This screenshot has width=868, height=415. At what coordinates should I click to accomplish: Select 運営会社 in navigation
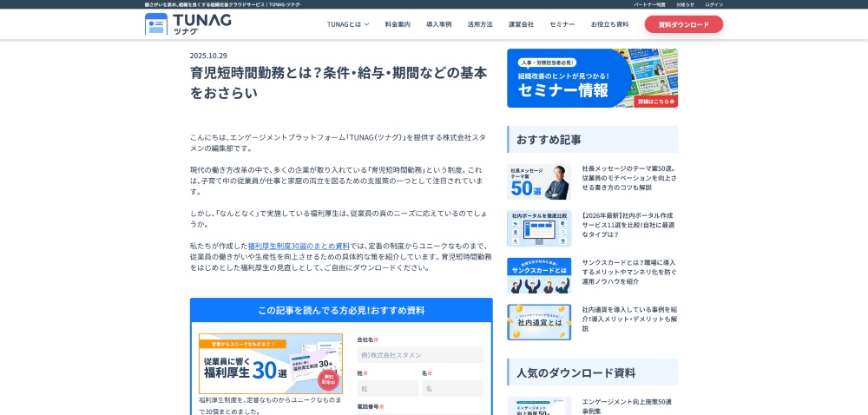tap(521, 24)
